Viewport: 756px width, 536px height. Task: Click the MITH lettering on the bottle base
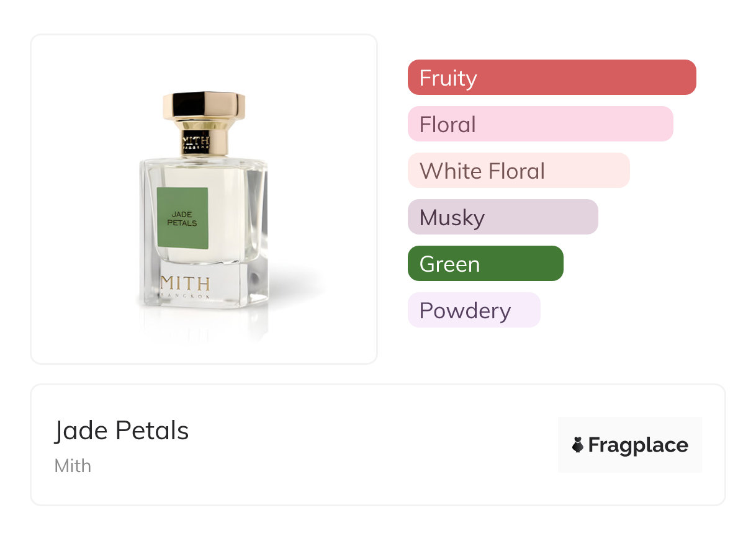point(185,284)
